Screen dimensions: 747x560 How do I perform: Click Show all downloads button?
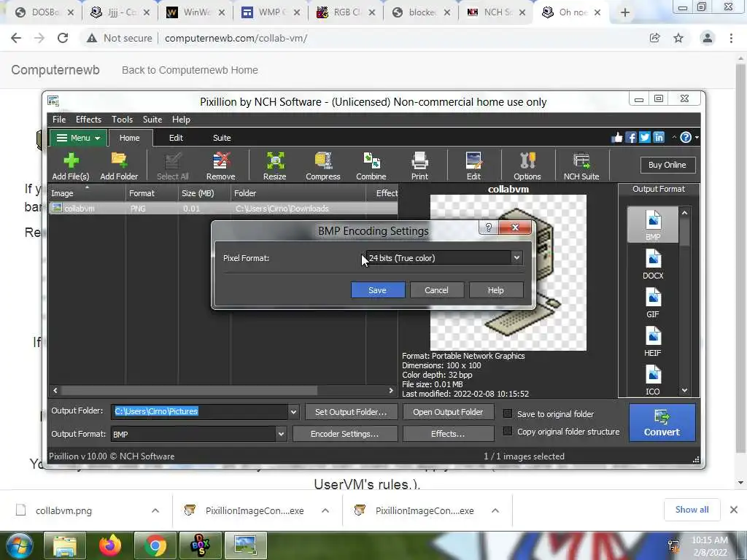click(x=692, y=510)
